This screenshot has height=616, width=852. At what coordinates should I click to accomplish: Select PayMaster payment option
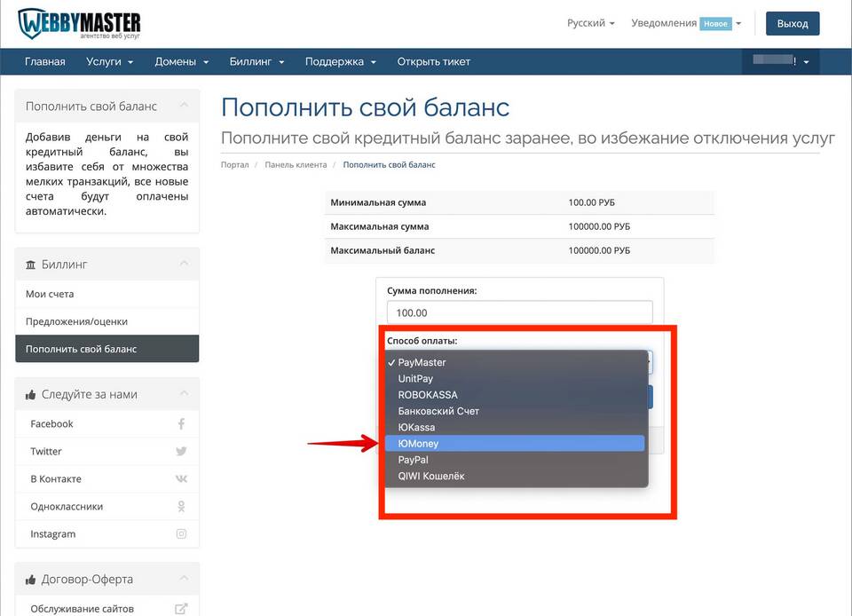[515, 362]
